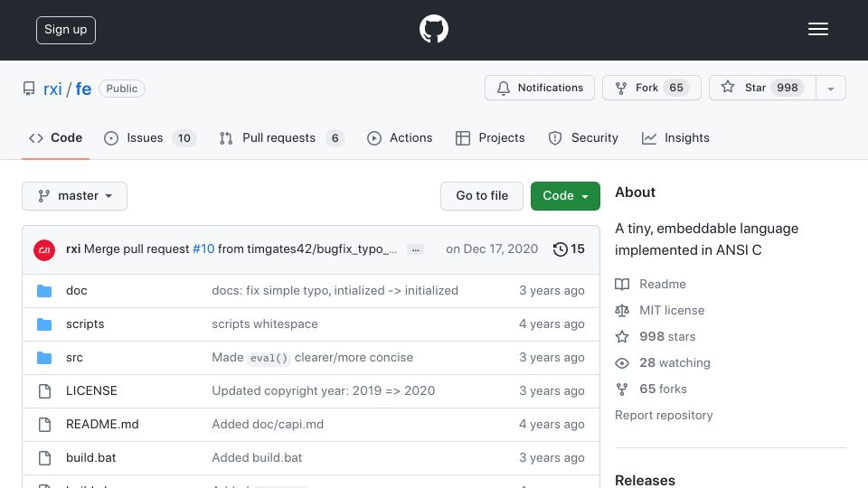The image size is (868, 488).
Task: Click the Sign up button
Action: pos(66,30)
